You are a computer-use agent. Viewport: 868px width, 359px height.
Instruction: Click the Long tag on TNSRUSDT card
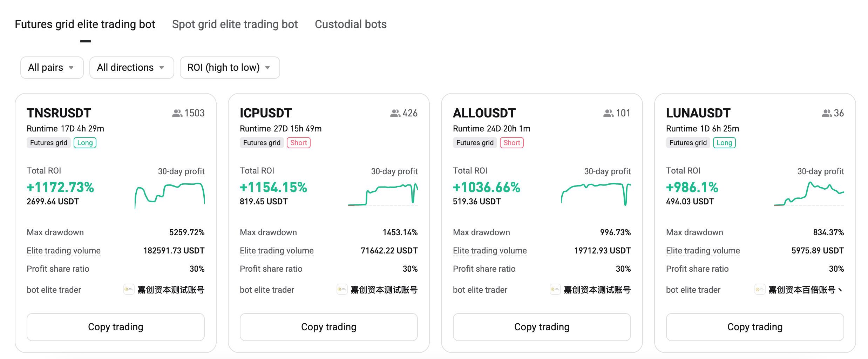pos(85,143)
